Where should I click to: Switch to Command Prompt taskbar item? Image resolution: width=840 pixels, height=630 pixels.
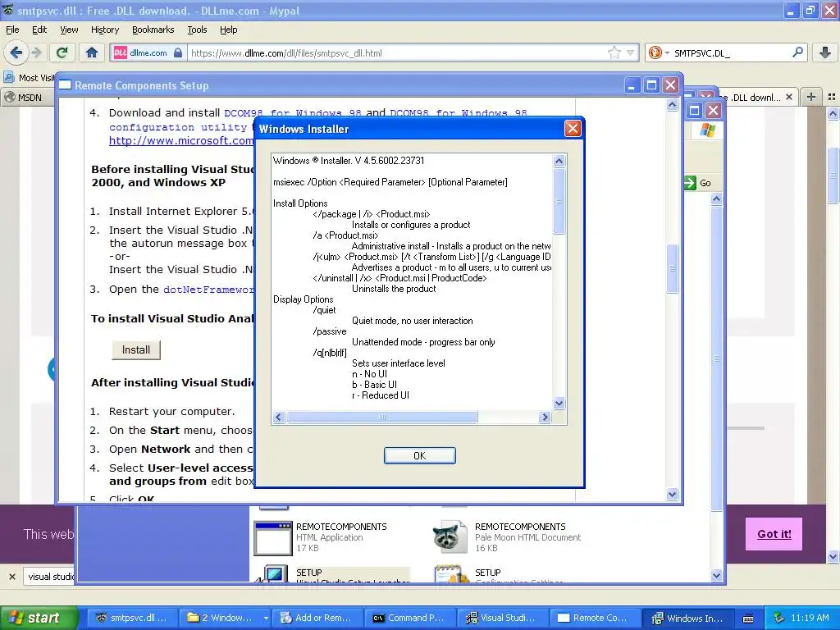(x=409, y=618)
